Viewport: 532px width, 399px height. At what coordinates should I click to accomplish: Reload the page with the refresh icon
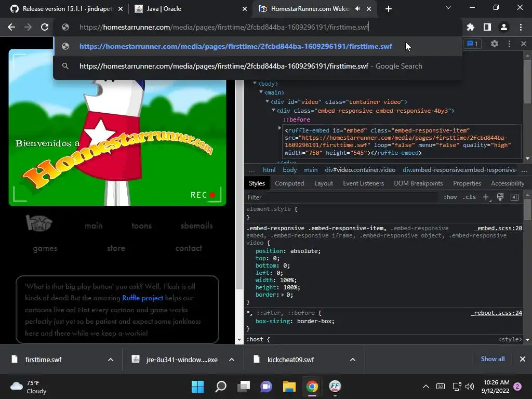pyautogui.click(x=45, y=27)
